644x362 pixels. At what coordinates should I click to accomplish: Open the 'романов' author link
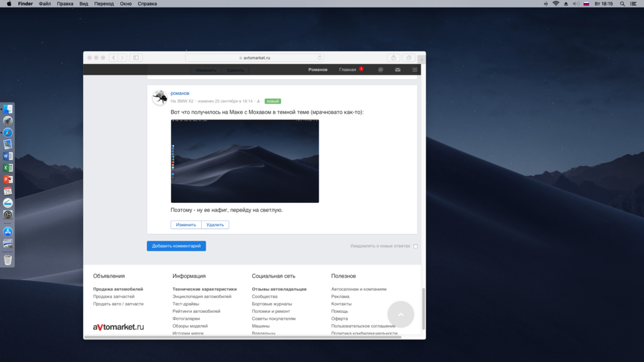point(180,93)
